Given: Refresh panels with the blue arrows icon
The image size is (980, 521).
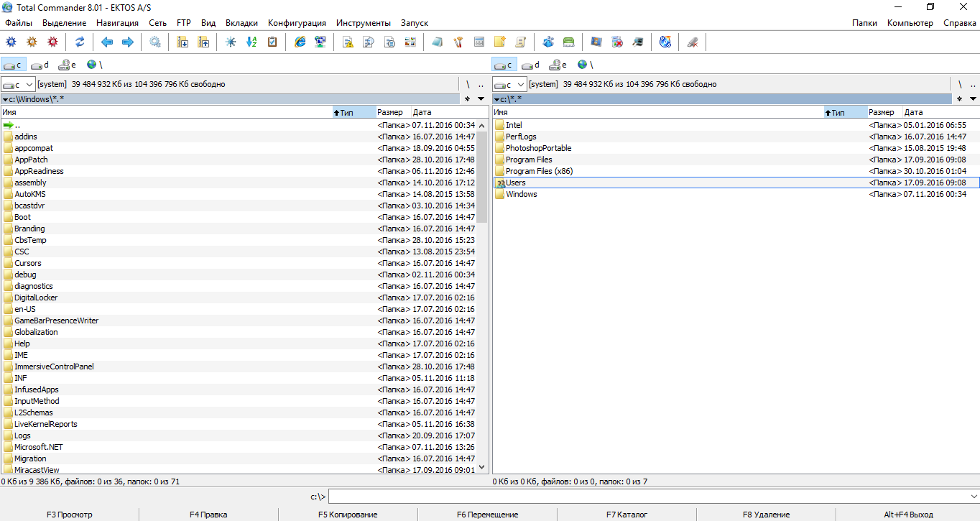Looking at the screenshot, I should pyautogui.click(x=80, y=42).
